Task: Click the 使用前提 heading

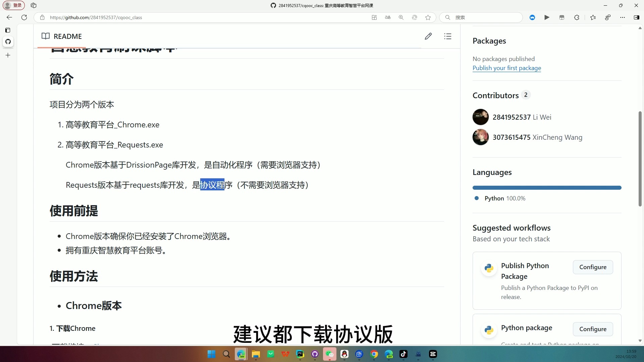Action: tap(74, 211)
